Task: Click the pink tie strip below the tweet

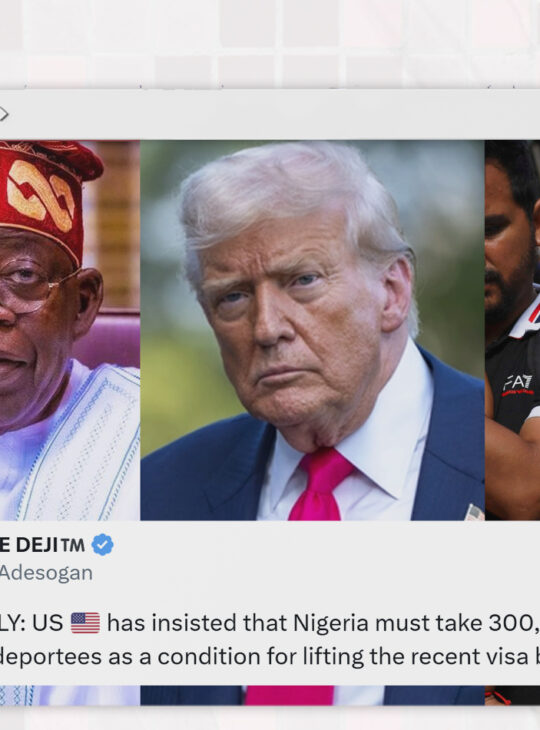Action: tap(290, 695)
